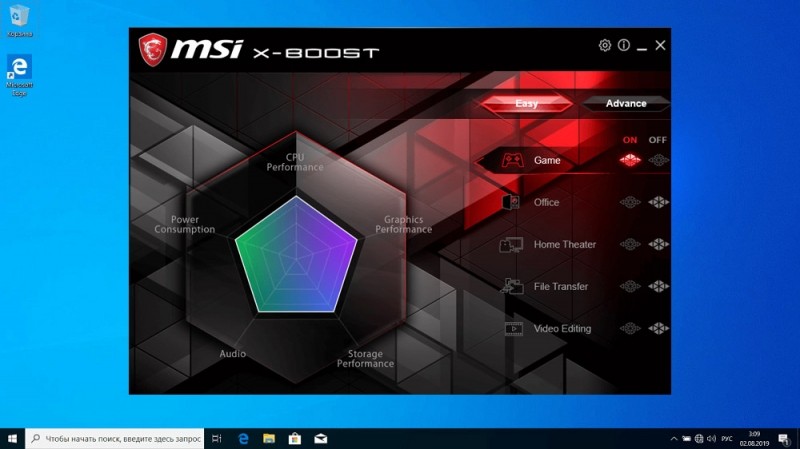Open the Action Center notifications icon
Image resolution: width=800 pixels, height=449 pixels.
coord(784,439)
